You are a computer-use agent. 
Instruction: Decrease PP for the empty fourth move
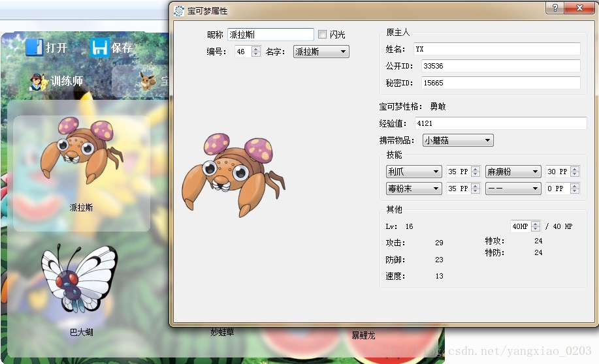(575, 191)
